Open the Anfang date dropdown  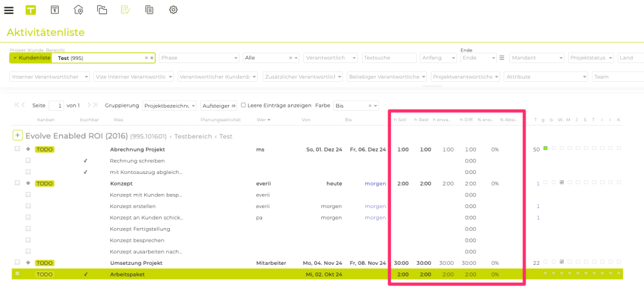(x=438, y=58)
